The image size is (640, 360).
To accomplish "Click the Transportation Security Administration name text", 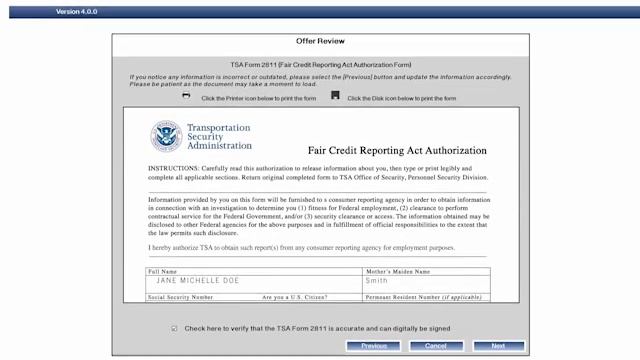I will (x=219, y=137).
